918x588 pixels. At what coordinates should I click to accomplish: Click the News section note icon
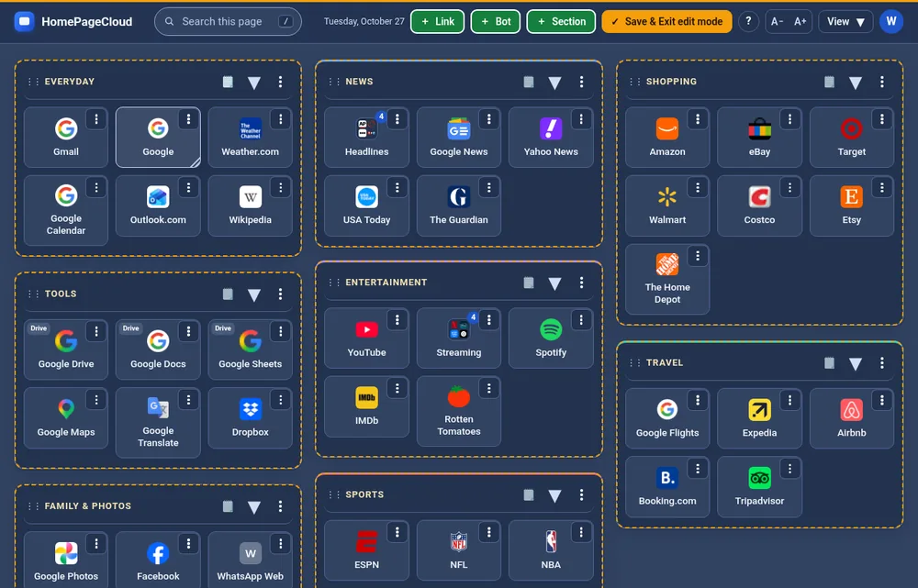529,82
